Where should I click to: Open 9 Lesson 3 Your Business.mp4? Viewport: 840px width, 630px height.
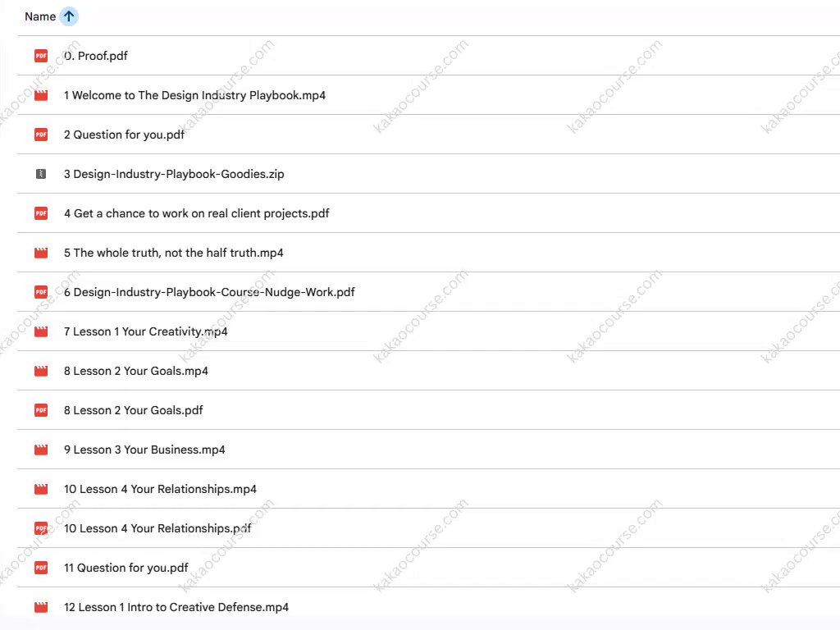(144, 450)
